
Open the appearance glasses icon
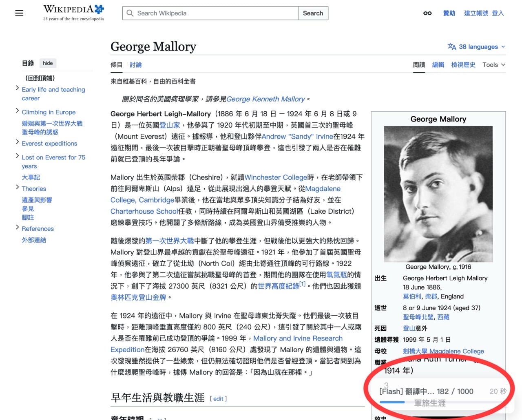[x=427, y=13]
